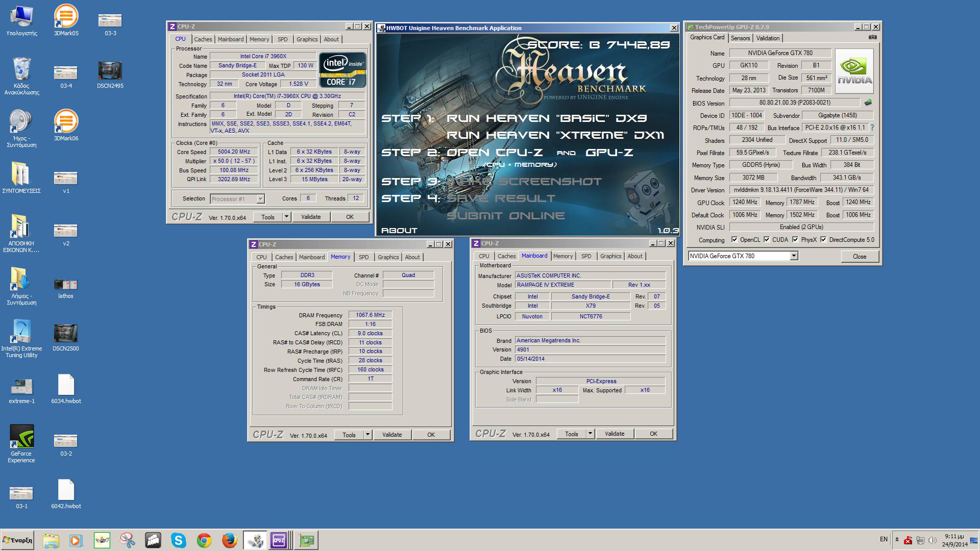Viewport: 980px width, 551px height.
Task: Click RUN HEAVEN "XTREME" DX11 in HWBOT
Action: pos(555,135)
